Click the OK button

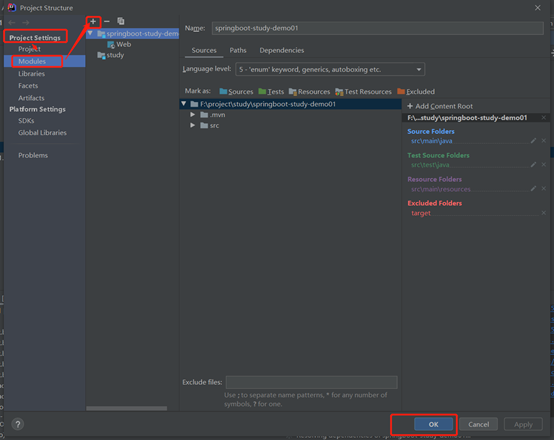[x=434, y=424]
